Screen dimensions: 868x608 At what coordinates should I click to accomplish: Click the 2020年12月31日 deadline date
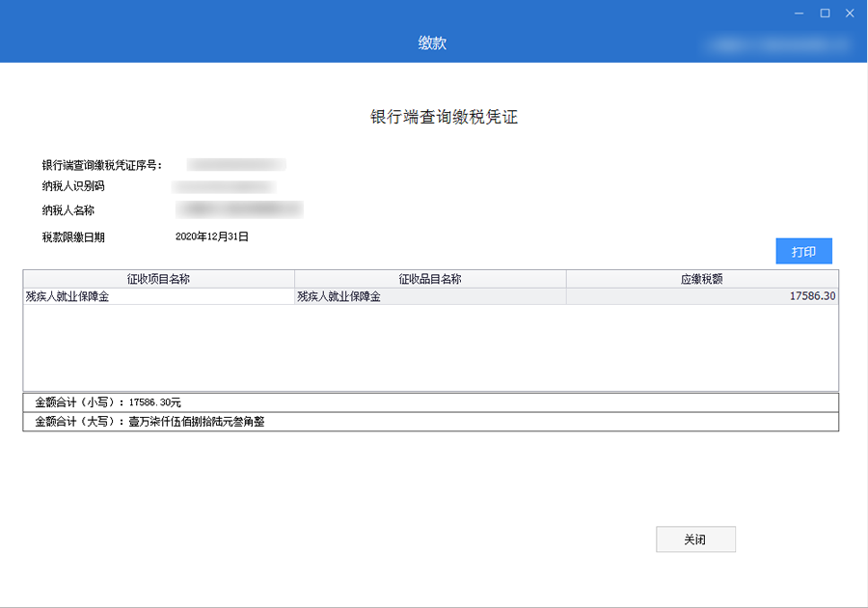click(212, 236)
